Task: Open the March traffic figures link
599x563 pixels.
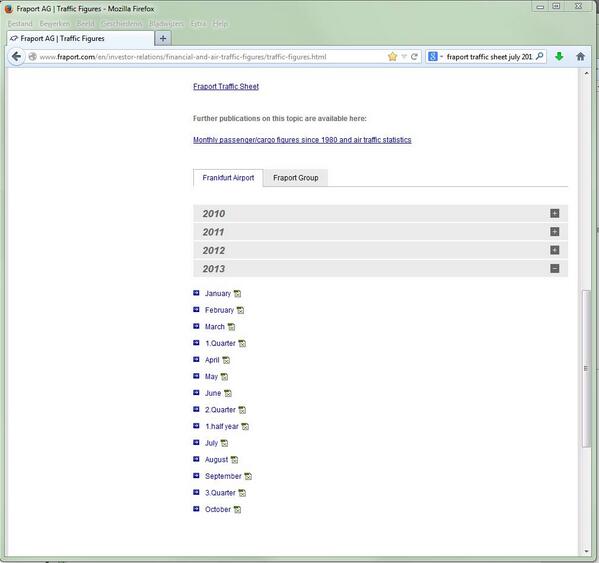Action: point(215,327)
